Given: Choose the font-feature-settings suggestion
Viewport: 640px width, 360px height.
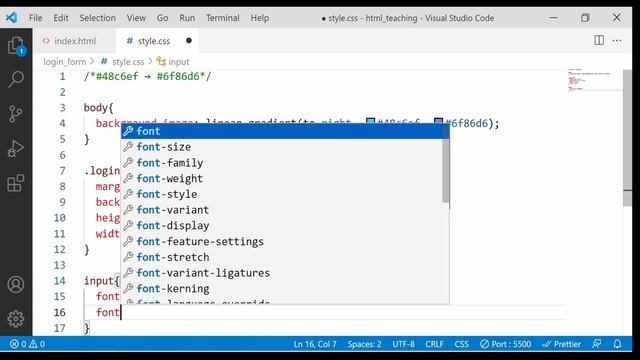Looking at the screenshot, I should coord(282,241).
